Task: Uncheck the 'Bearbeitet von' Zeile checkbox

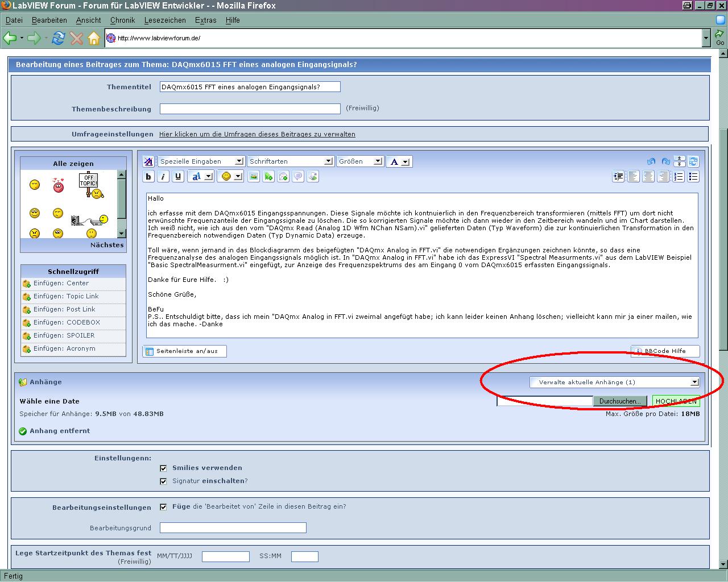Action: tap(163, 506)
